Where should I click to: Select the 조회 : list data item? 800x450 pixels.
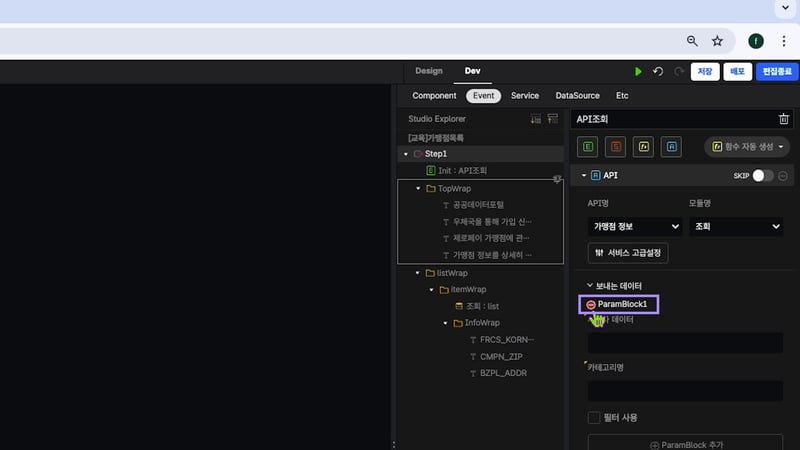(477, 306)
